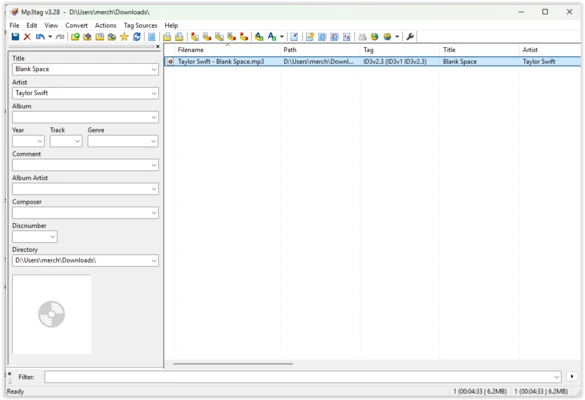Open the File menu

(15, 25)
